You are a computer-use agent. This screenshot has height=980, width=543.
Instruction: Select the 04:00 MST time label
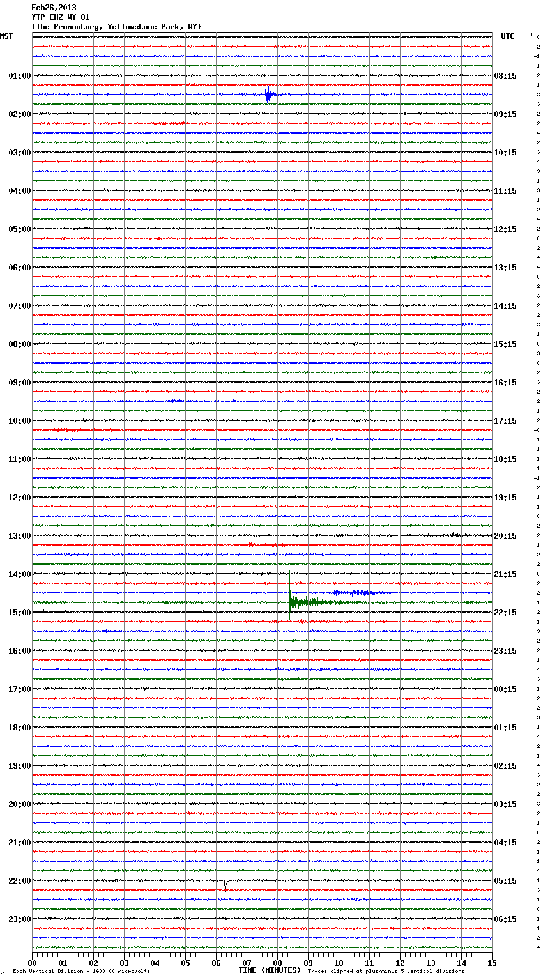[20, 191]
